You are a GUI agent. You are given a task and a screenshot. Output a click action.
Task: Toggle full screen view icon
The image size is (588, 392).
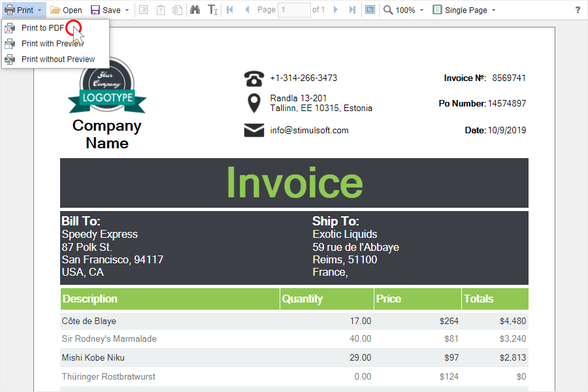370,10
